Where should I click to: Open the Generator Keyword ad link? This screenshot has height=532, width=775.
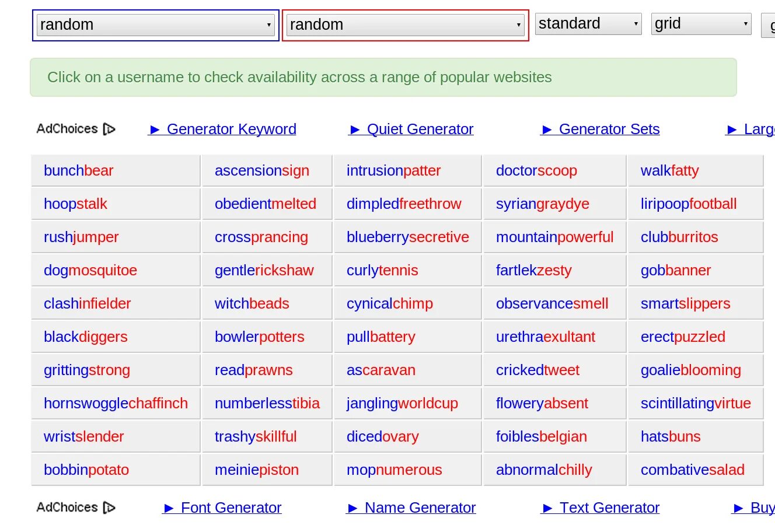[231, 129]
